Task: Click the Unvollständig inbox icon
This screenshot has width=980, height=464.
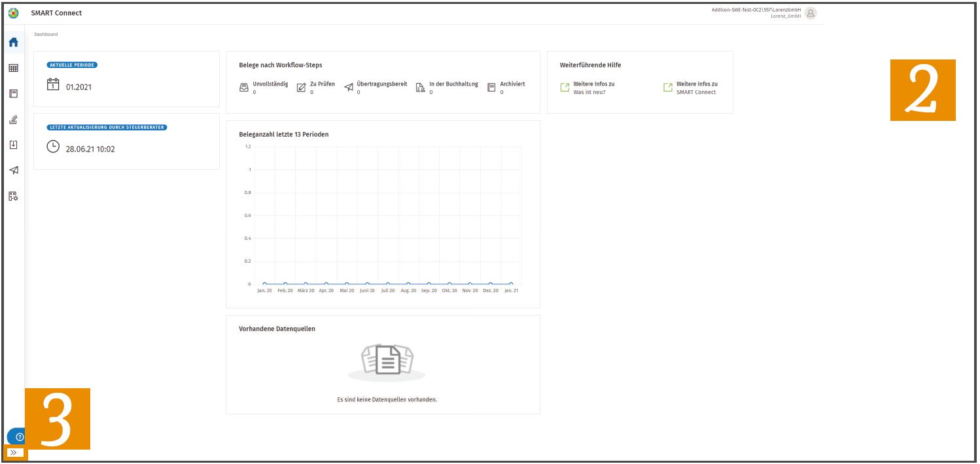Action: click(244, 88)
